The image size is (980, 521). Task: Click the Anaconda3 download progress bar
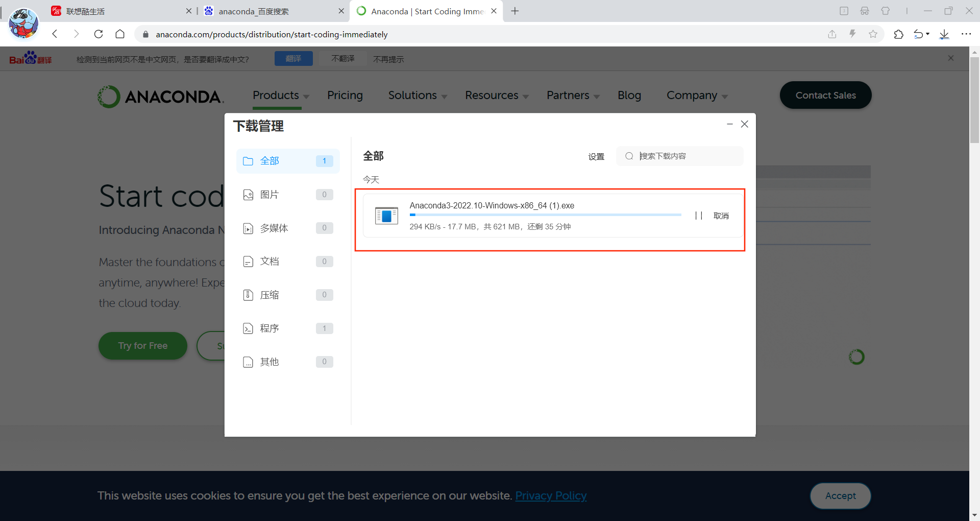[545, 215]
